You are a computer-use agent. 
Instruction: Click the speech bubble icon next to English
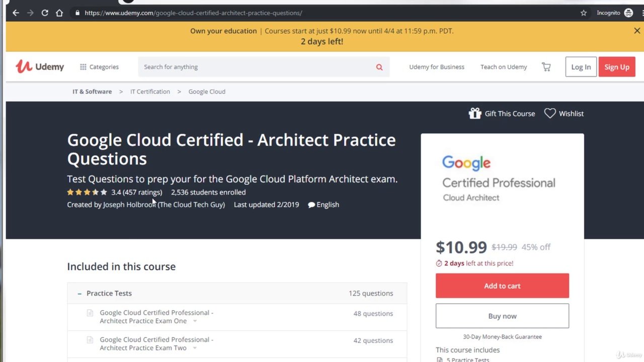[312, 205]
